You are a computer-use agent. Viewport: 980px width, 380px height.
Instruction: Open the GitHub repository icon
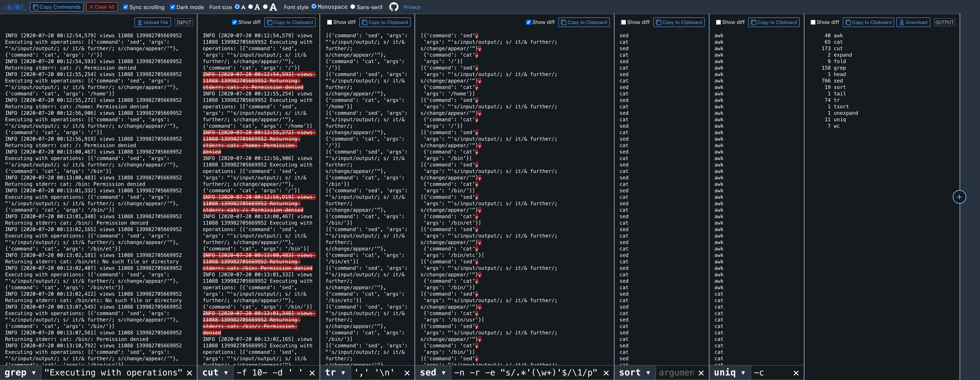394,7
